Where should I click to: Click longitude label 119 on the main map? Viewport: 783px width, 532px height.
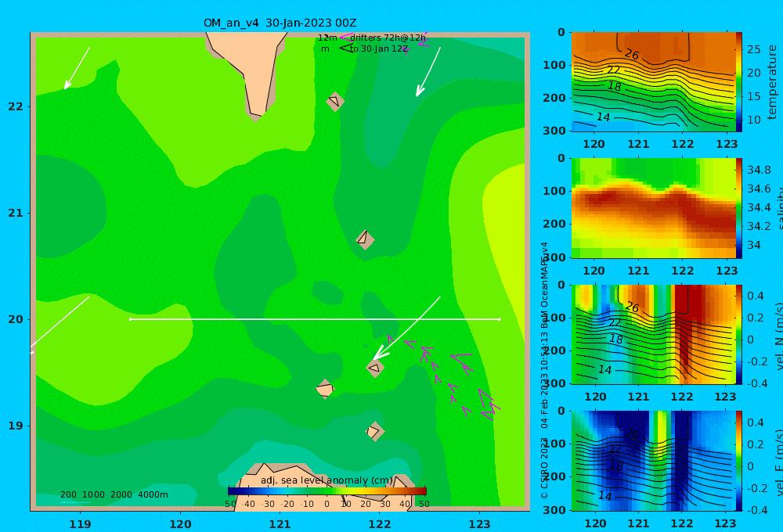click(x=80, y=524)
